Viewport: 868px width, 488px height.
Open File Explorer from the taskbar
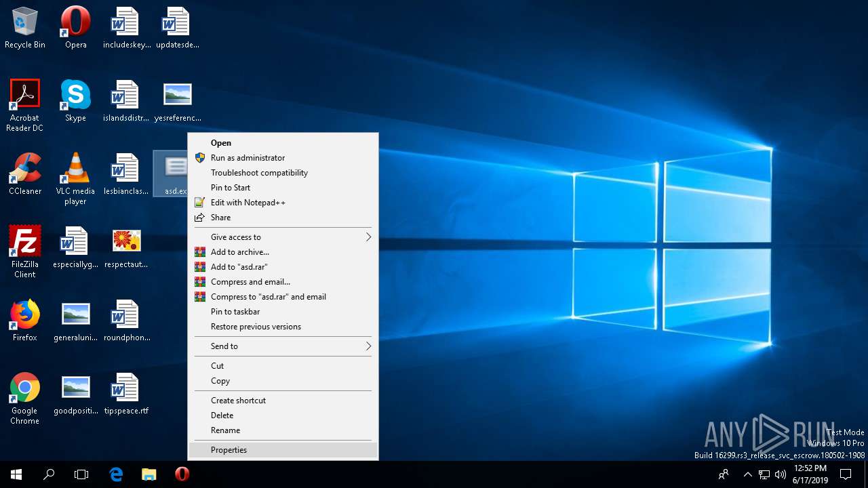pos(149,474)
